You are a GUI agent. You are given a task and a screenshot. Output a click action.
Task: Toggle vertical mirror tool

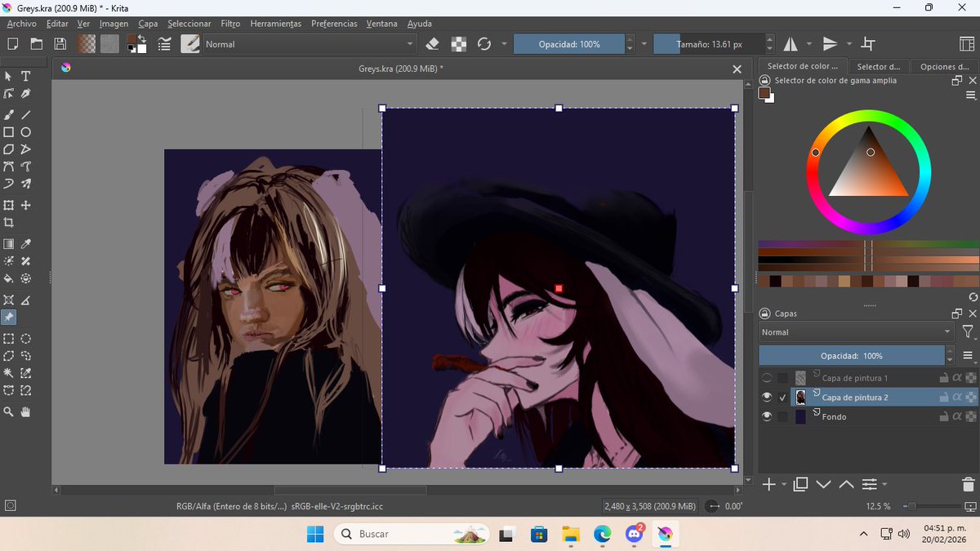(x=830, y=44)
